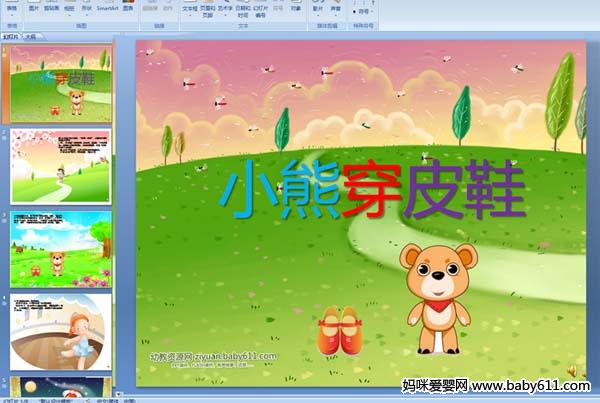Screen dimensions: 600x403
Task: Expand the Photo Album (相册) dropdown
Action: click(68, 9)
